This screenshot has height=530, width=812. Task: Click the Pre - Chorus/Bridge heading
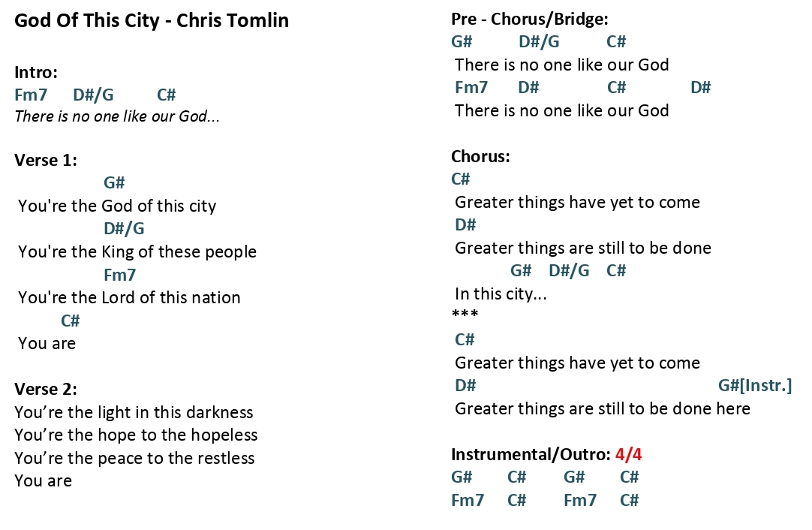click(x=530, y=20)
